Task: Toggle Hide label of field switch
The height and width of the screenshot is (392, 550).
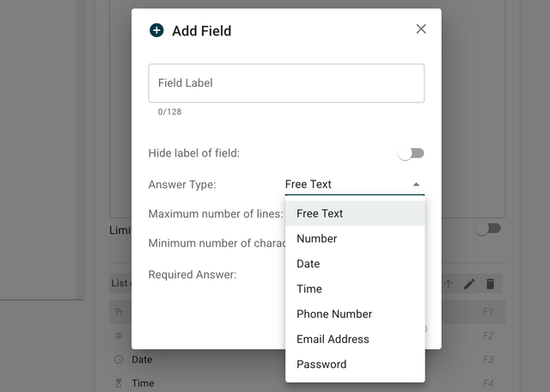Action: (412, 153)
